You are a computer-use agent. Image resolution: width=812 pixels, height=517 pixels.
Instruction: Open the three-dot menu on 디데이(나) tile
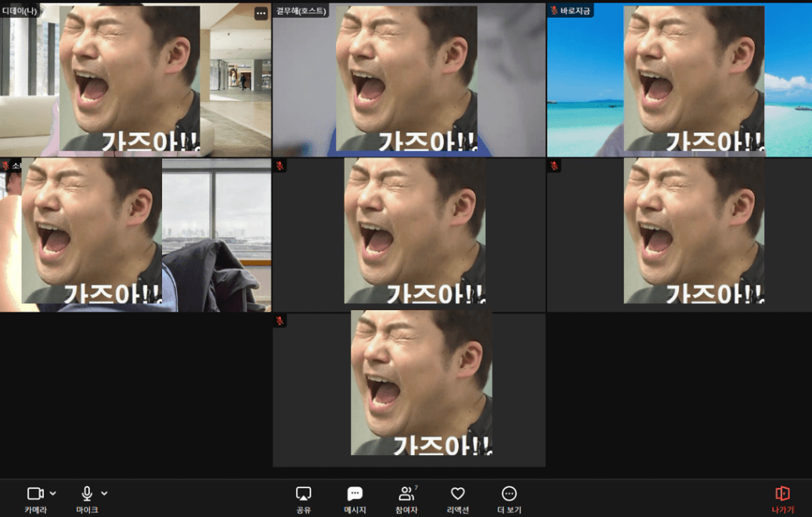tap(261, 13)
